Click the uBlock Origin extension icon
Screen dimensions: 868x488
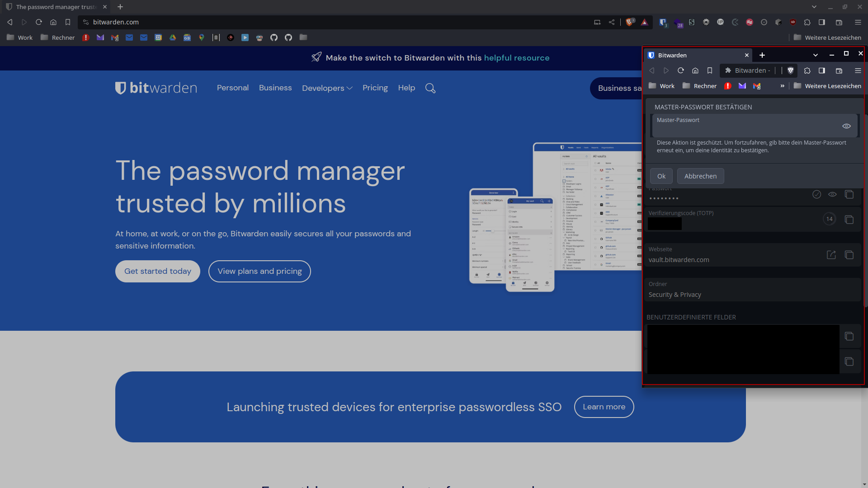[x=793, y=22]
